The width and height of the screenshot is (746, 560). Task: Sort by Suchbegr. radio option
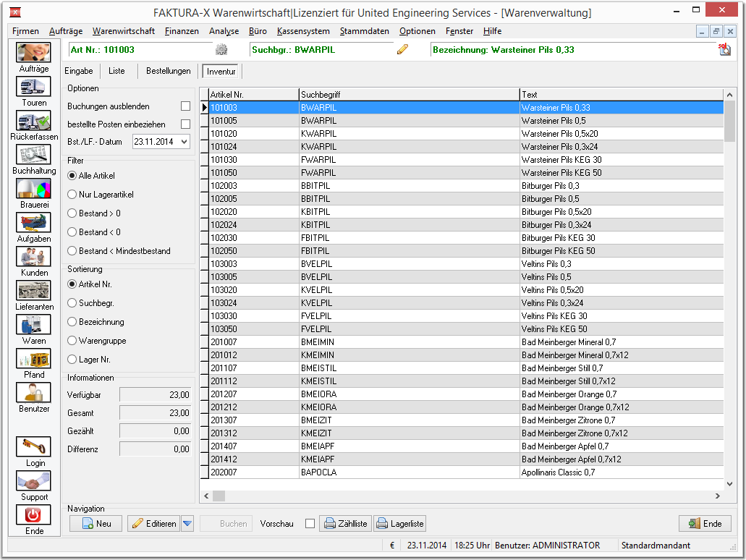(x=72, y=302)
